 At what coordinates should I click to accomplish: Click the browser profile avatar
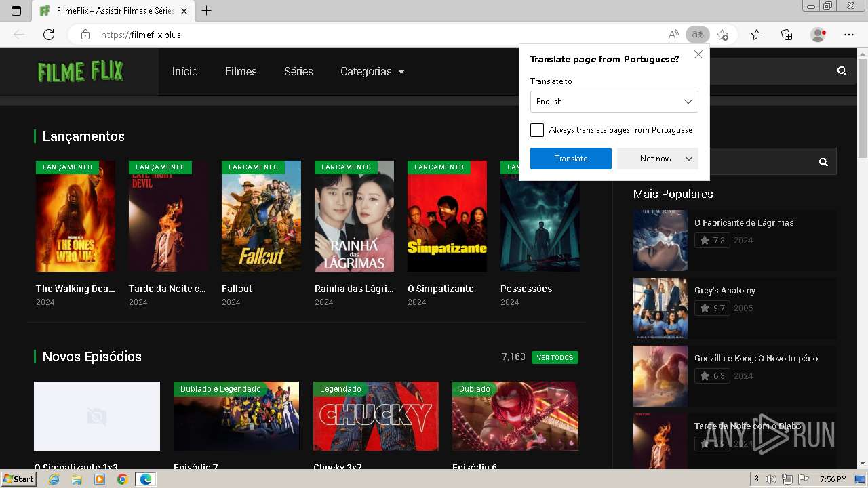tap(818, 35)
